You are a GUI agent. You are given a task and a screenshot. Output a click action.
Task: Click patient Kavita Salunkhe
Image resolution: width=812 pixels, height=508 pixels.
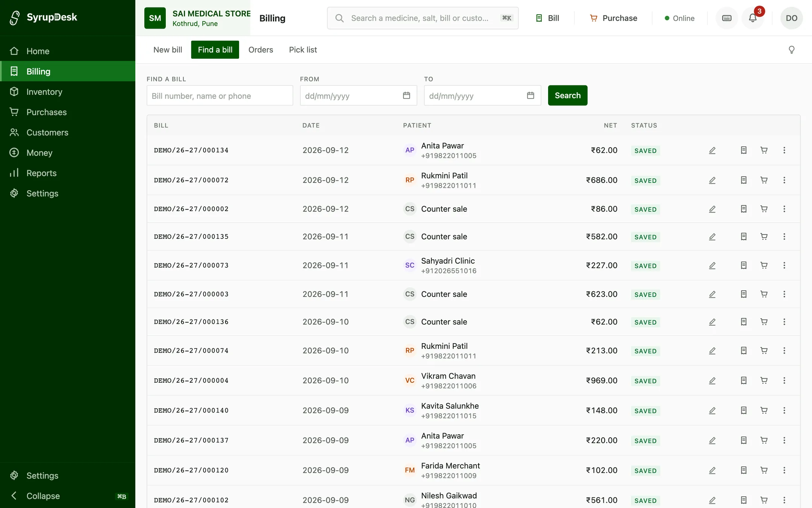click(x=450, y=406)
